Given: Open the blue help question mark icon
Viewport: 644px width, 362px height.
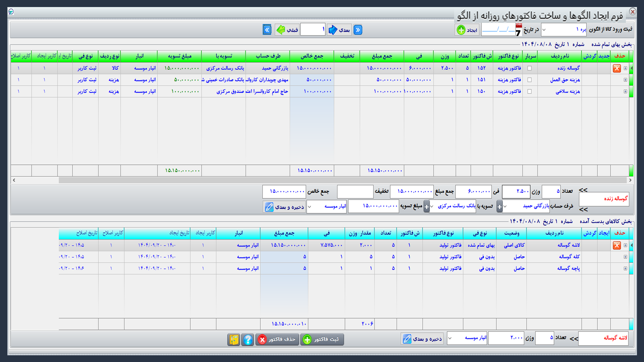Looking at the screenshot, I should [248, 340].
